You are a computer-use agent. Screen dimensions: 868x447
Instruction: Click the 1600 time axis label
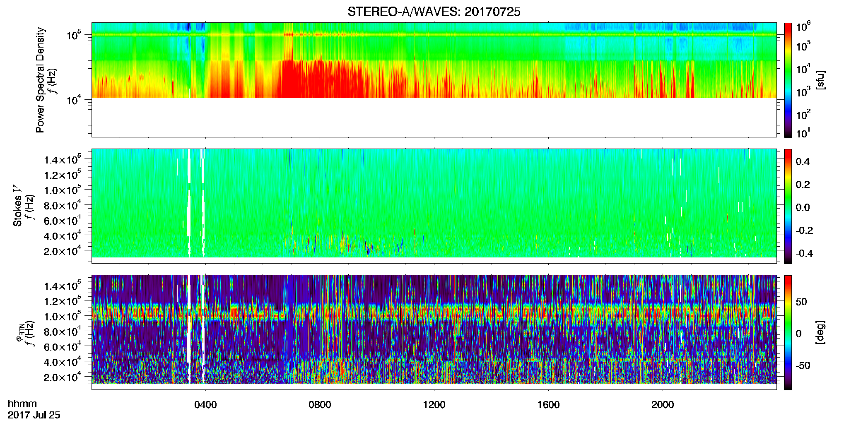548,405
